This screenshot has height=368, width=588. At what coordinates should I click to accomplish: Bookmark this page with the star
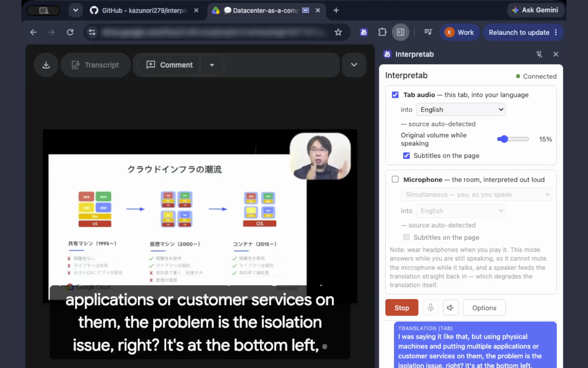coord(338,32)
